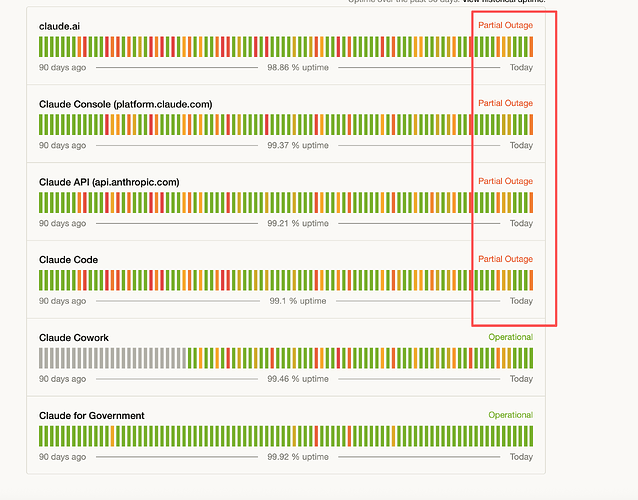Select oldest gray bar in Claude Cowork chart
This screenshot has width=638, height=500.
pos(41,358)
